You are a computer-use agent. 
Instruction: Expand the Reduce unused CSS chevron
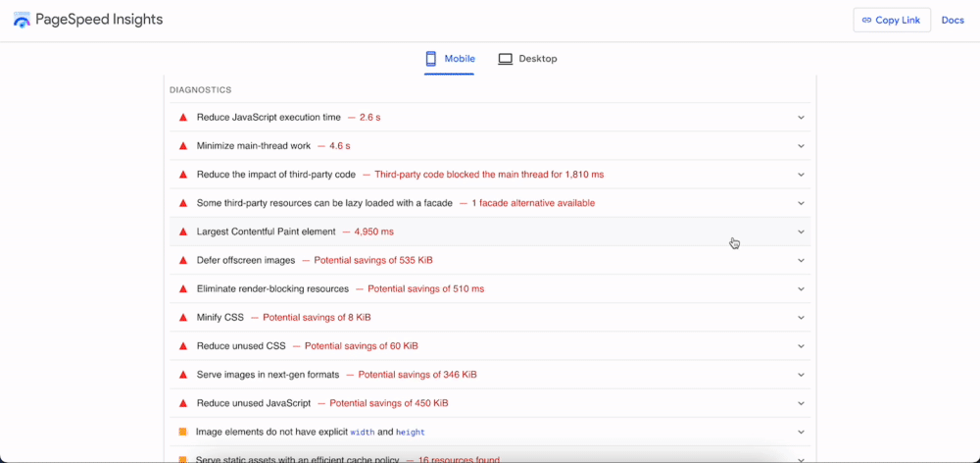801,346
